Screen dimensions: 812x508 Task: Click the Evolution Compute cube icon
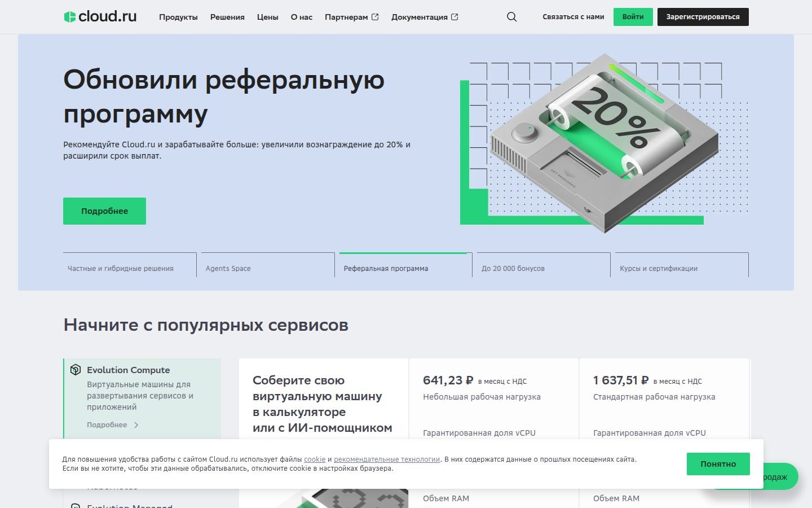(x=76, y=370)
